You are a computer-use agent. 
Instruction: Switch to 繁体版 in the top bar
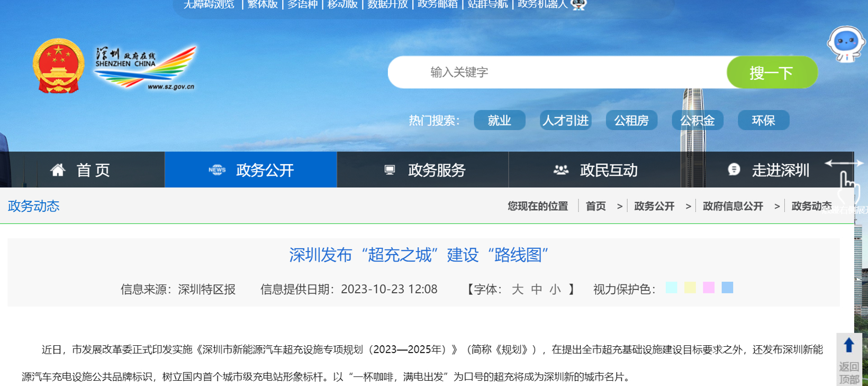point(263,5)
